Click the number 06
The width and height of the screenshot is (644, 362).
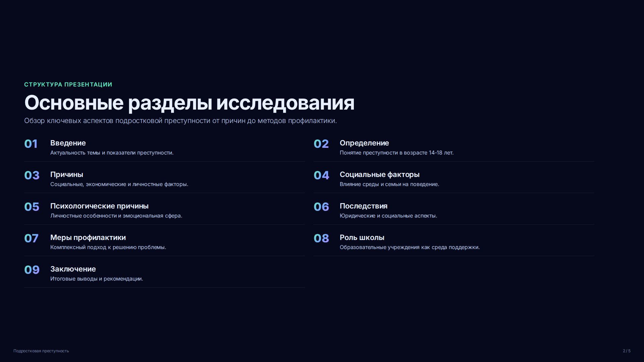click(x=321, y=207)
